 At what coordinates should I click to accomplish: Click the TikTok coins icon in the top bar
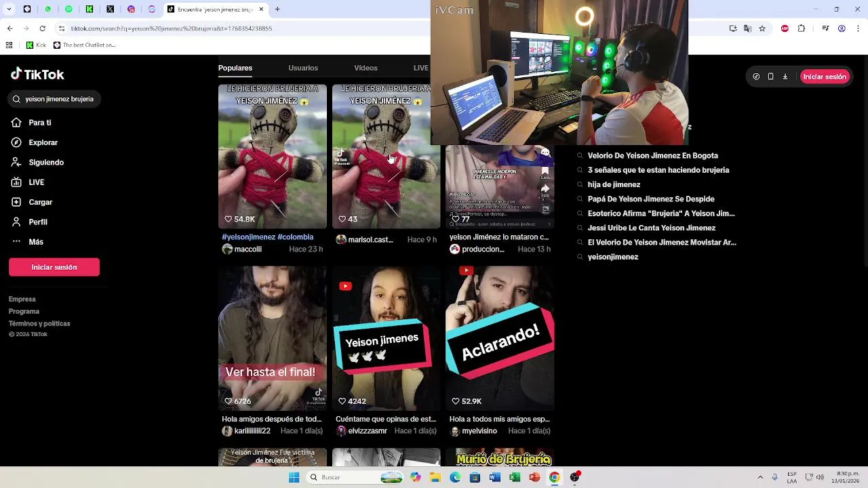(756, 77)
